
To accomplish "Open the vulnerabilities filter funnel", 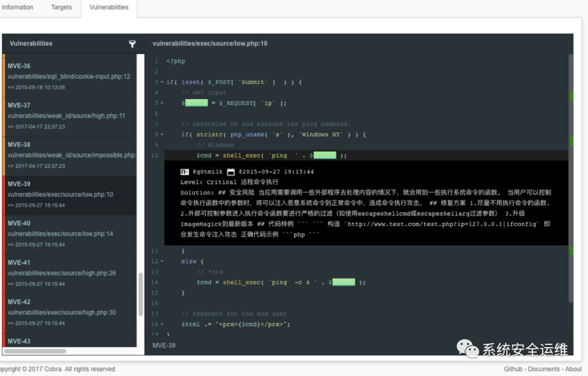I will pos(132,44).
